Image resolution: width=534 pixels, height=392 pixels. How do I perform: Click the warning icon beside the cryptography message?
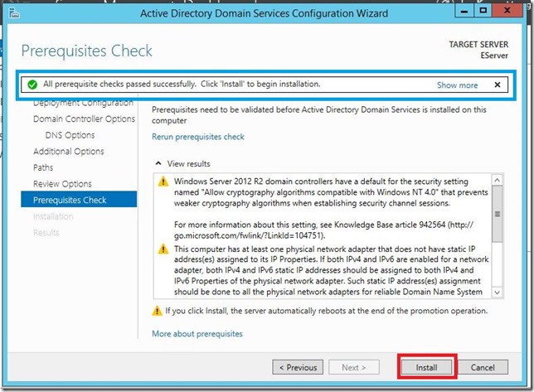[163, 181]
